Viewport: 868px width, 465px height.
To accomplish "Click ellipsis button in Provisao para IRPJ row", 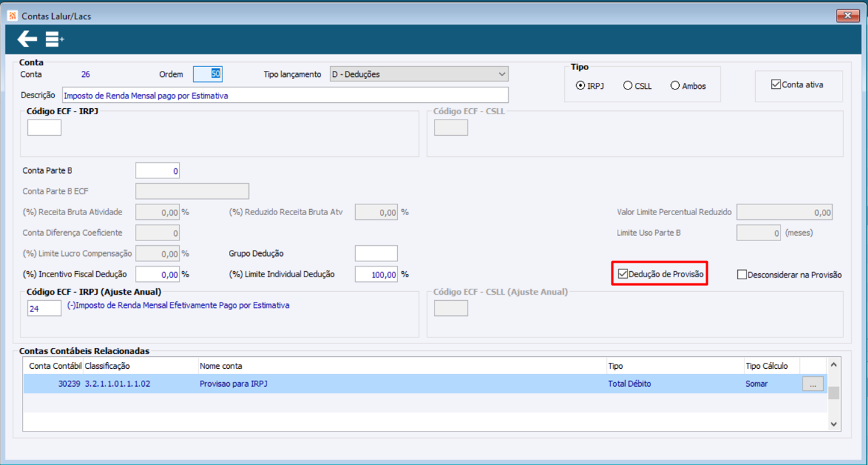I will (813, 383).
